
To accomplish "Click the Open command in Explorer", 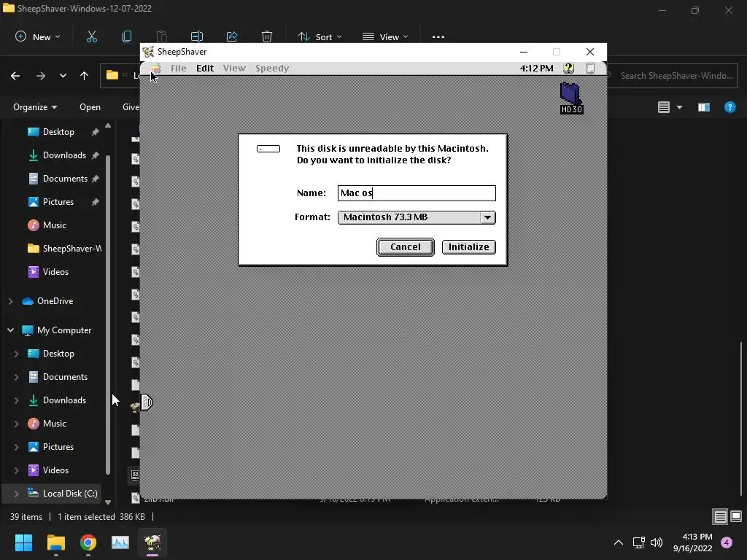I will point(90,107).
